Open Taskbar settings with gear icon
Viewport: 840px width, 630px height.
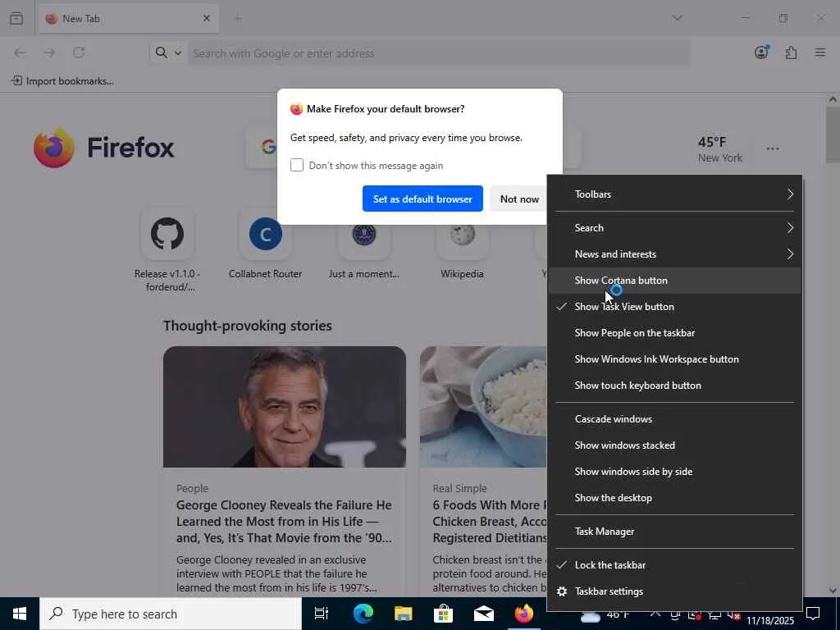click(675, 591)
